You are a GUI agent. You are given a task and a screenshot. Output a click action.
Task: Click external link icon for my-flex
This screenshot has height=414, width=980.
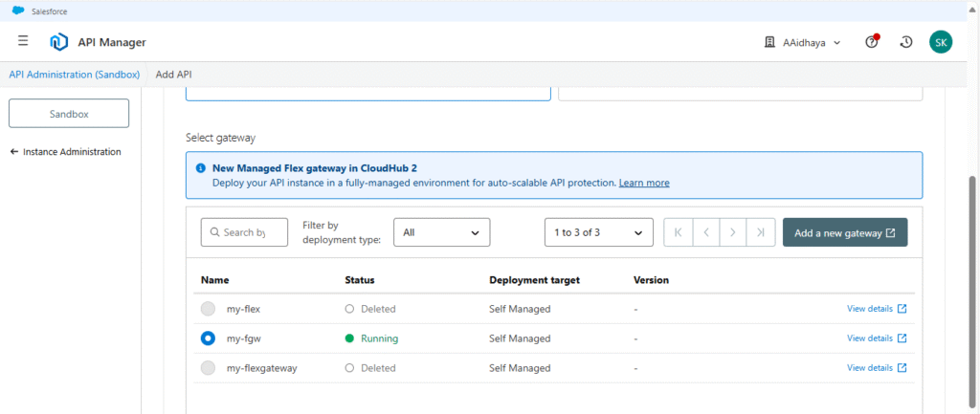(902, 309)
